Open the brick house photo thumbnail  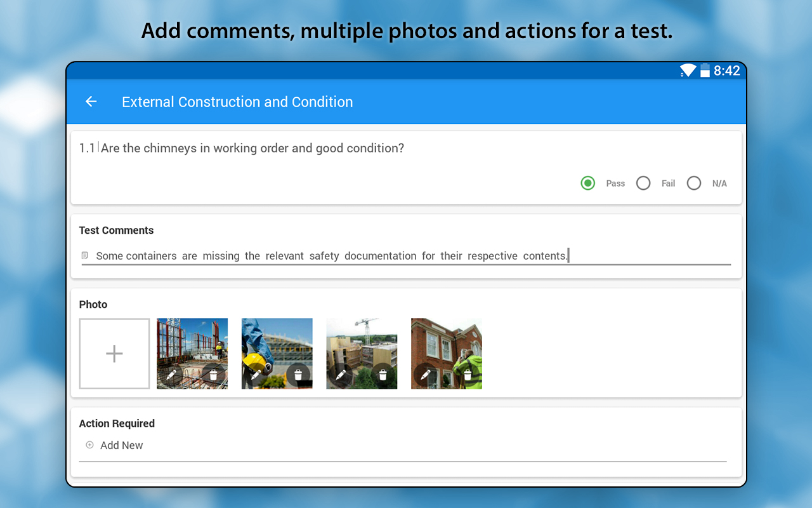(x=447, y=343)
